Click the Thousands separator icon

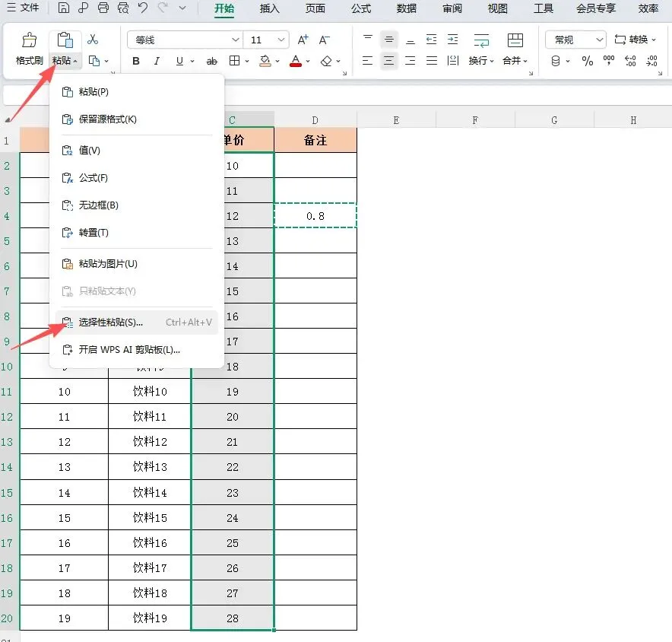click(609, 62)
